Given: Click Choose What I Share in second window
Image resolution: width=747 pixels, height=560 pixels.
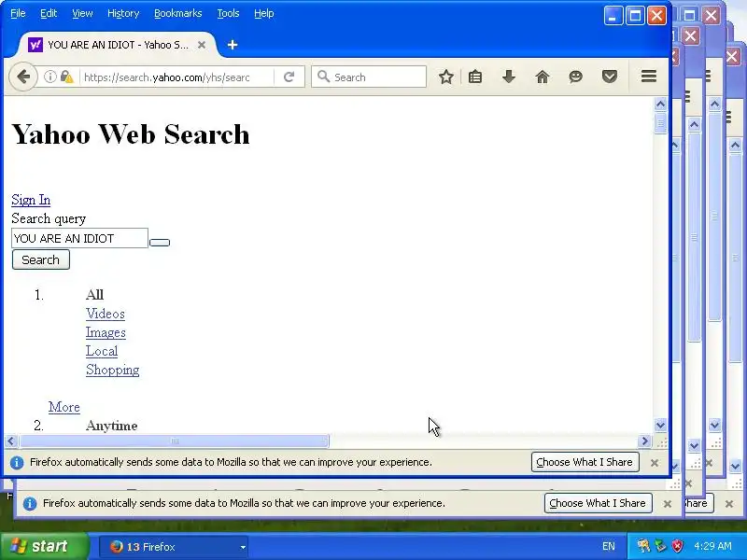Looking at the screenshot, I should click(598, 503).
